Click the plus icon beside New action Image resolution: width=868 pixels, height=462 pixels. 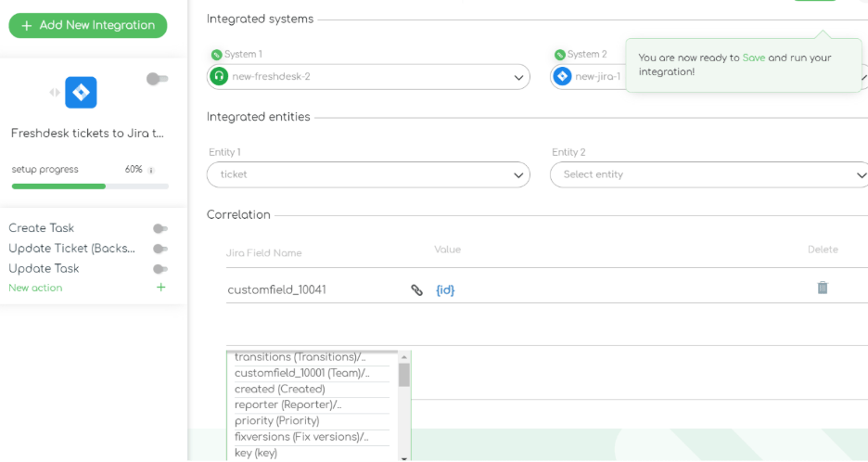tap(161, 287)
